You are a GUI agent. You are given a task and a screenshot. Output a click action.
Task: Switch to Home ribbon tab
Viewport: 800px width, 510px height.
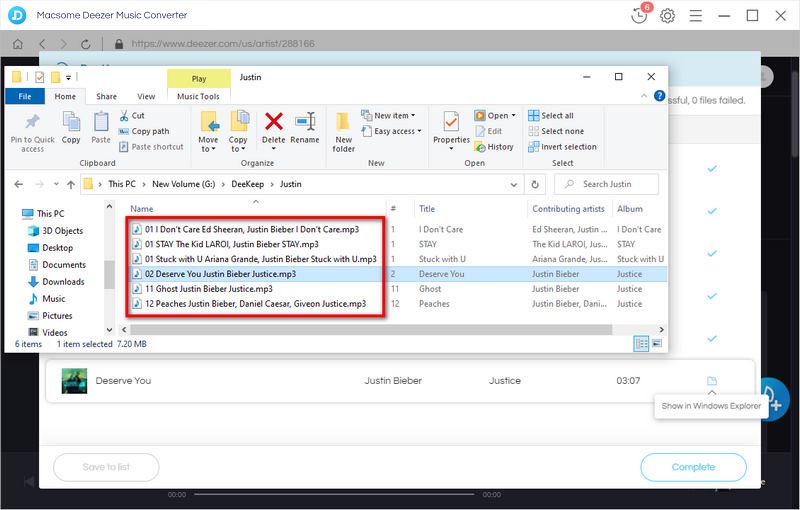[x=65, y=96]
